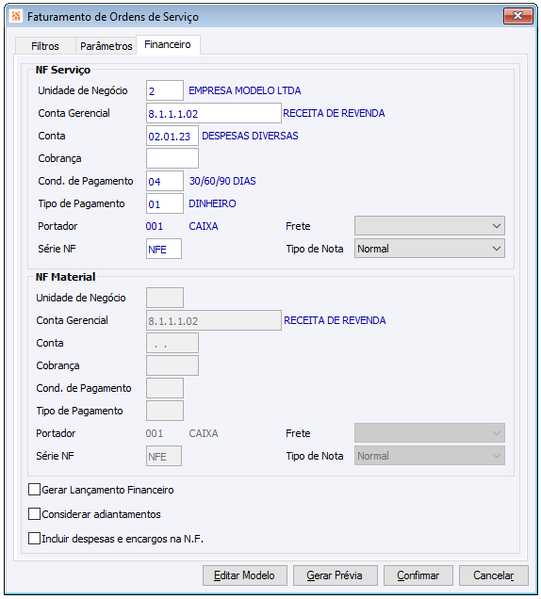Select the NF Serviço Cond. de Pagamento field
The image size is (541, 599).
pos(165,181)
